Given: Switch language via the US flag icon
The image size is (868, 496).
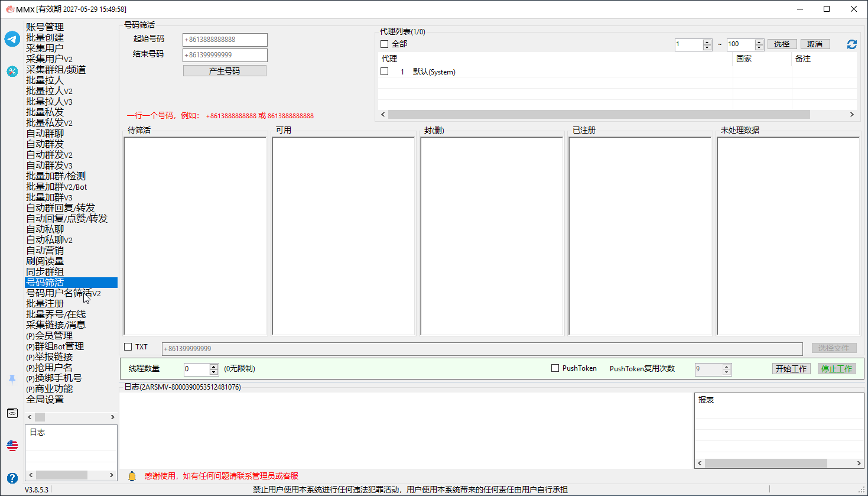Looking at the screenshot, I should [12, 446].
